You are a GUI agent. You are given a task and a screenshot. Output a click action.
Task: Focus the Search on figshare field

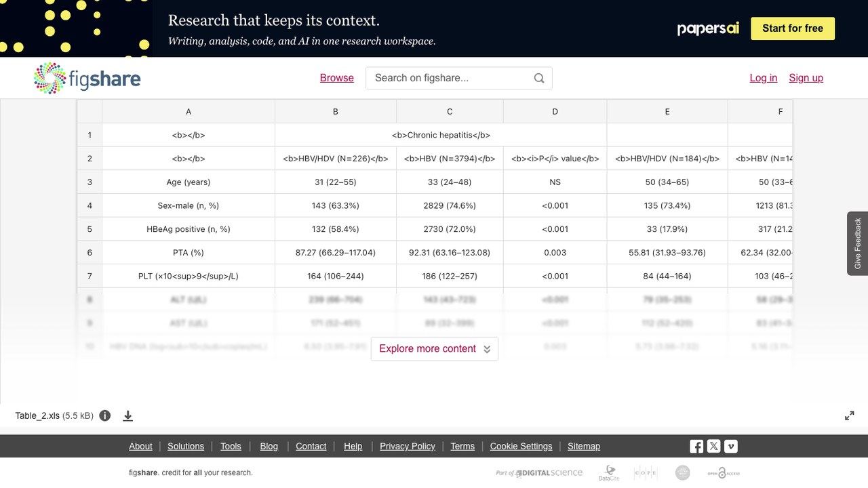459,78
